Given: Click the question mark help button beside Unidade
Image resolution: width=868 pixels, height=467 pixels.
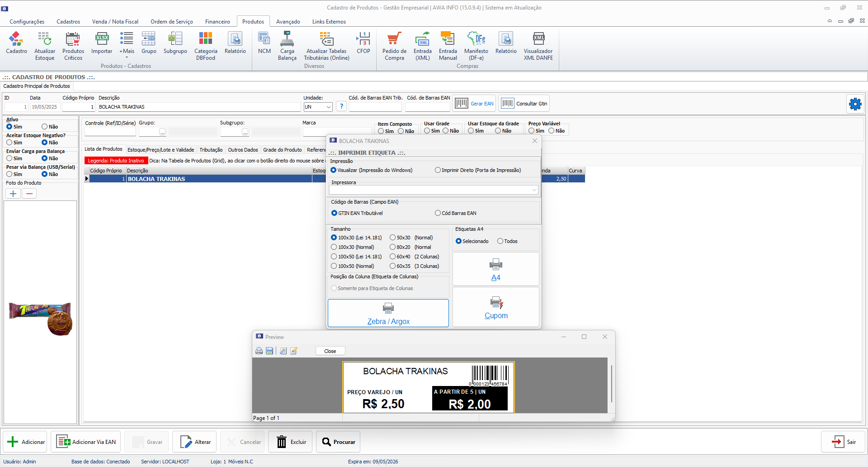Looking at the screenshot, I should [341, 106].
